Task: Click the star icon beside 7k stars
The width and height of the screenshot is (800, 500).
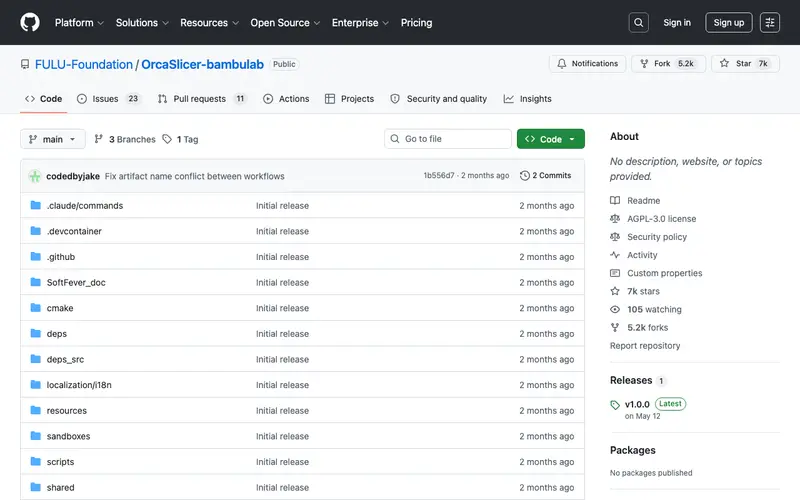Action: pyautogui.click(x=615, y=291)
